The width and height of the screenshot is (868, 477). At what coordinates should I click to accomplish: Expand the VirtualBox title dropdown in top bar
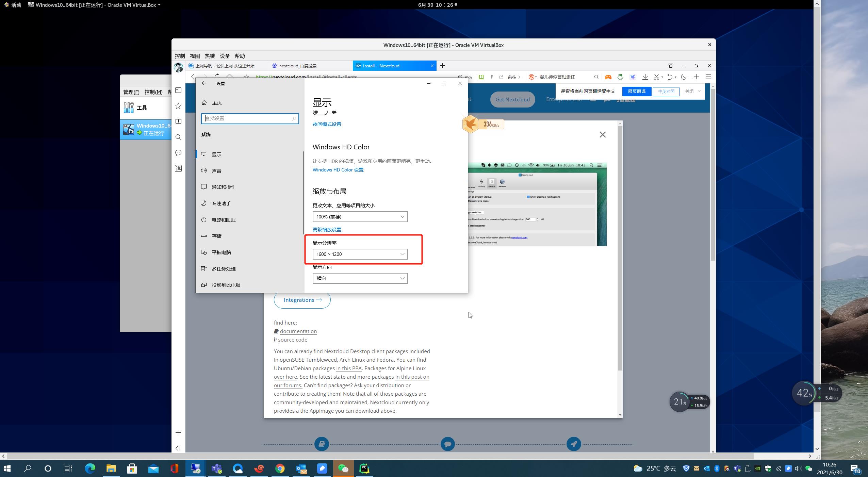pyautogui.click(x=159, y=5)
